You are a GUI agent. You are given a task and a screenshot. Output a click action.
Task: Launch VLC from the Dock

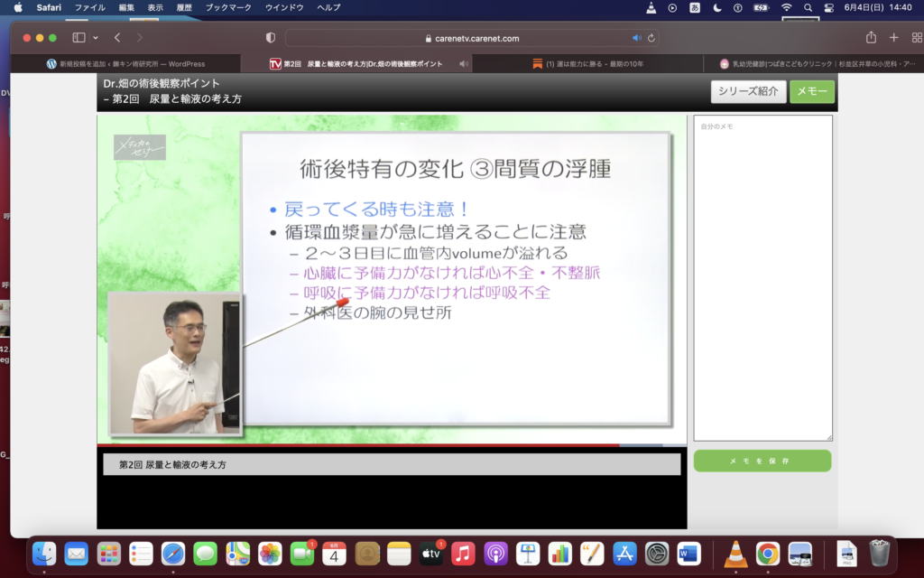[x=736, y=553]
